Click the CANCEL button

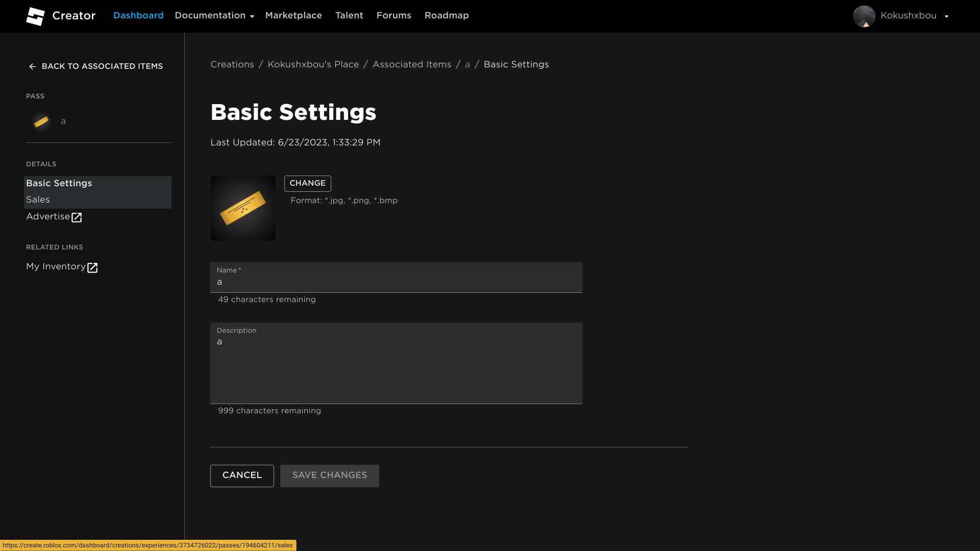242,476
